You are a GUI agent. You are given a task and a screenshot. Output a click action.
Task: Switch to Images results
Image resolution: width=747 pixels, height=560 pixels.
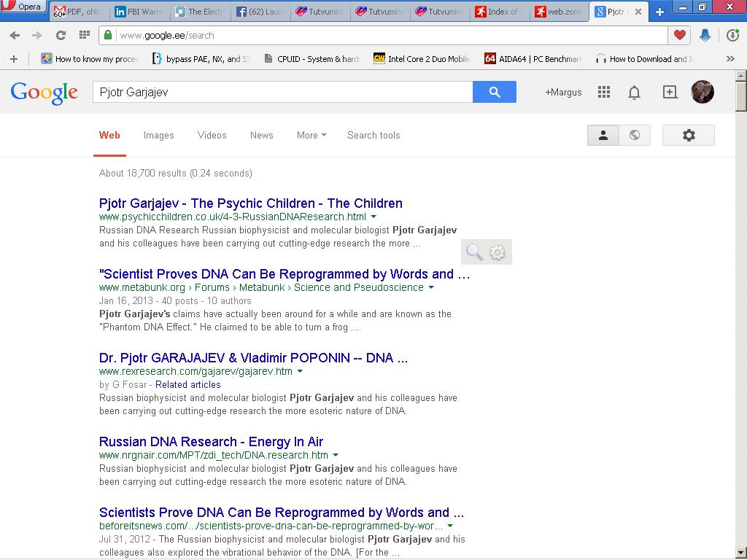pos(158,135)
